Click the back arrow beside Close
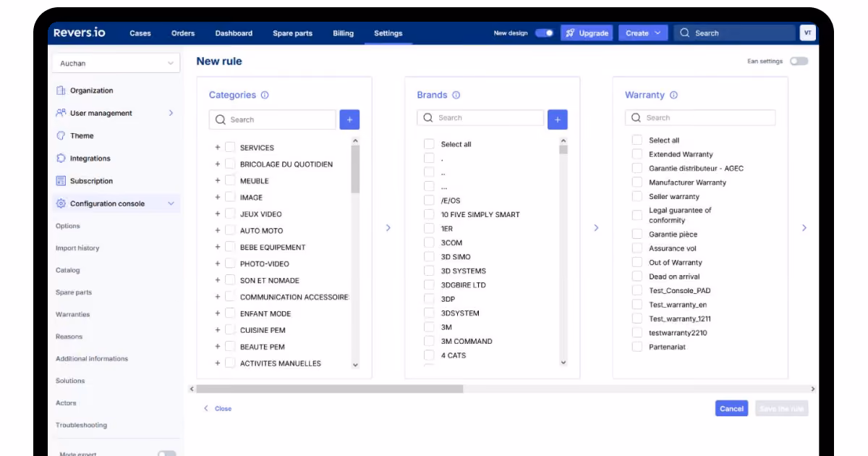This screenshot has height=456, width=868. (x=206, y=408)
